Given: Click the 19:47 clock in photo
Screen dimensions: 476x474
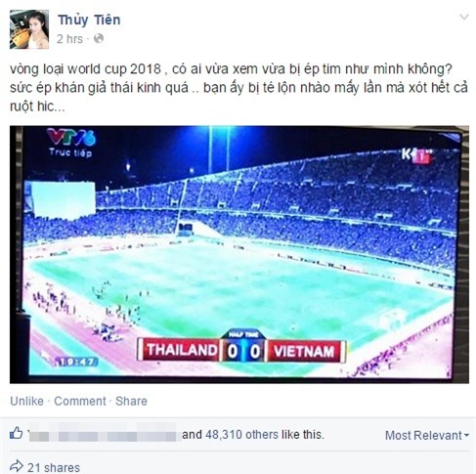Looking at the screenshot, I should tap(76, 362).
